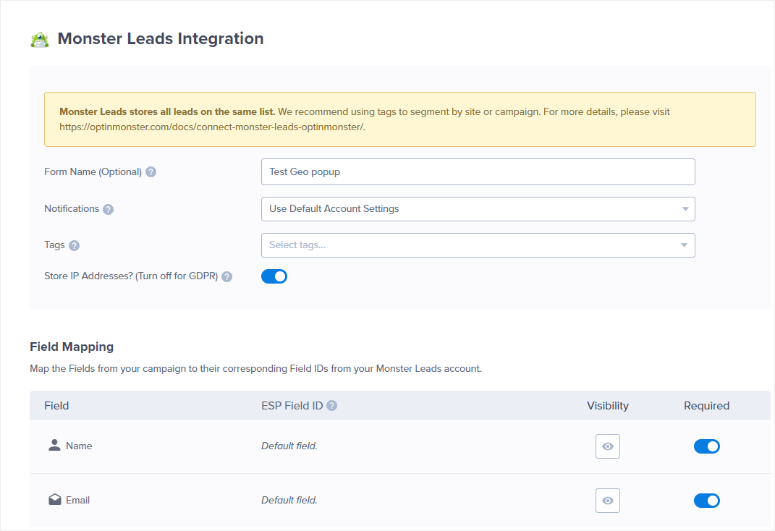Open the Notifications dropdown
Viewport: 775px width, 531px height.
tap(478, 209)
